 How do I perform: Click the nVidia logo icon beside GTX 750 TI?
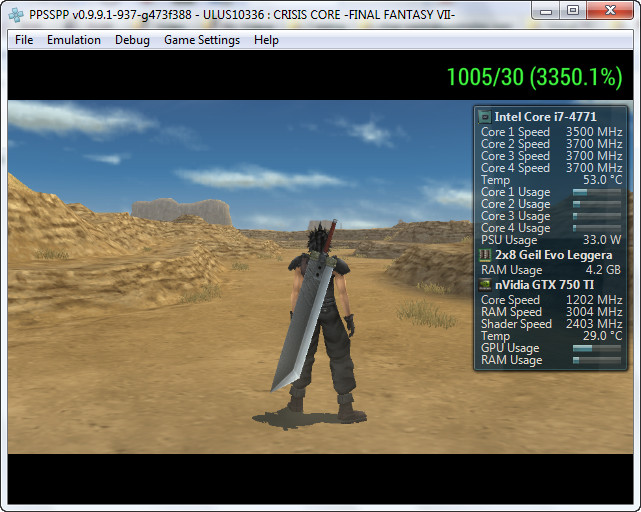484,285
